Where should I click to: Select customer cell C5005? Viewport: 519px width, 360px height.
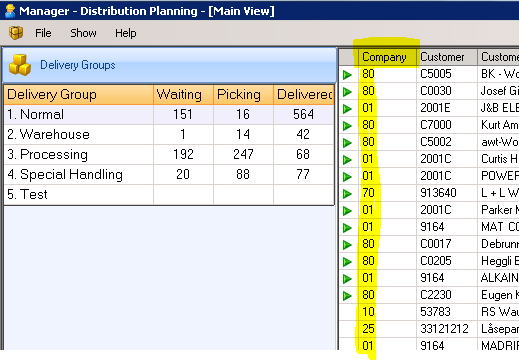click(x=447, y=74)
